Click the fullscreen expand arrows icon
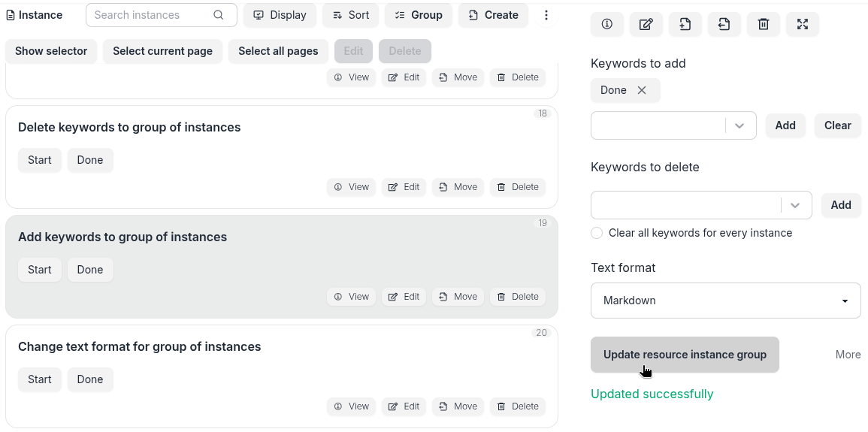Image resolution: width=868 pixels, height=432 pixels. [x=802, y=25]
